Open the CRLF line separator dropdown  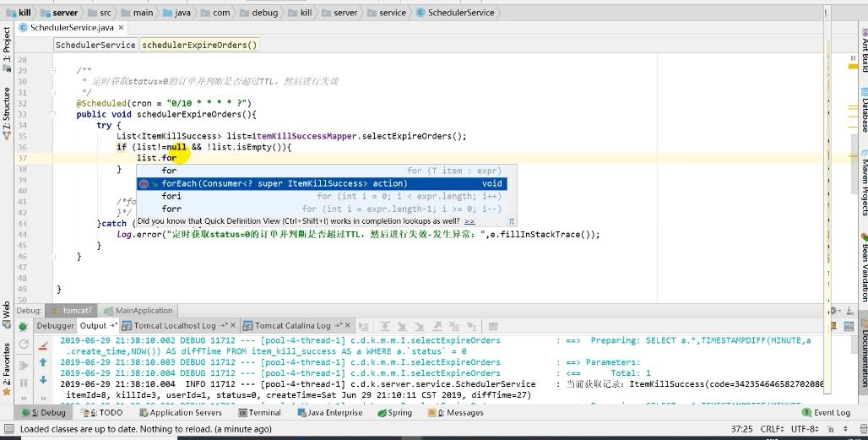772,429
